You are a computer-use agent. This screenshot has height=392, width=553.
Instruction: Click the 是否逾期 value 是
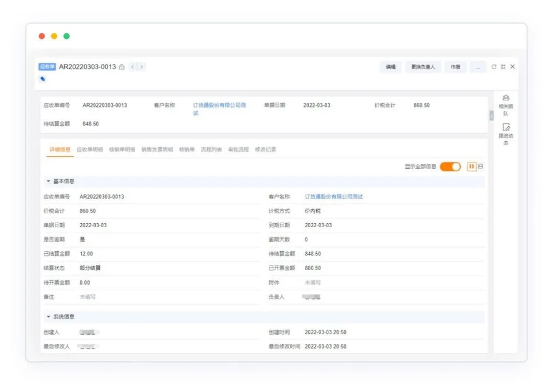point(82,239)
